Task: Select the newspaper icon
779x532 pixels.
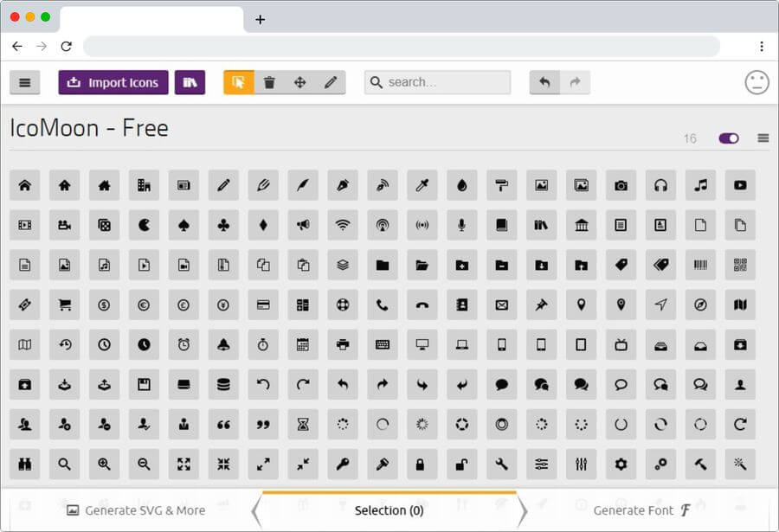Action: click(183, 185)
